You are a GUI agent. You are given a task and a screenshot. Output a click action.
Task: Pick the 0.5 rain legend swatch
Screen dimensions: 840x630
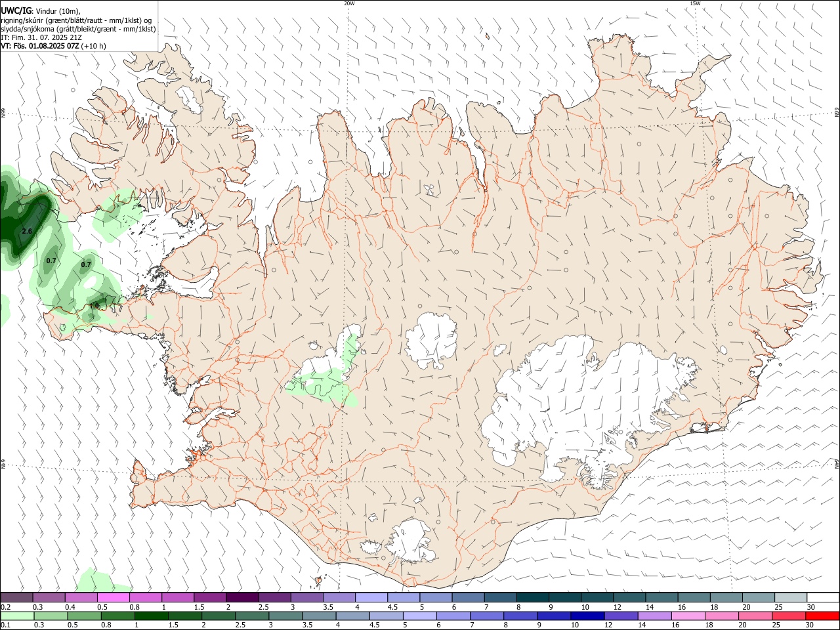point(84,616)
